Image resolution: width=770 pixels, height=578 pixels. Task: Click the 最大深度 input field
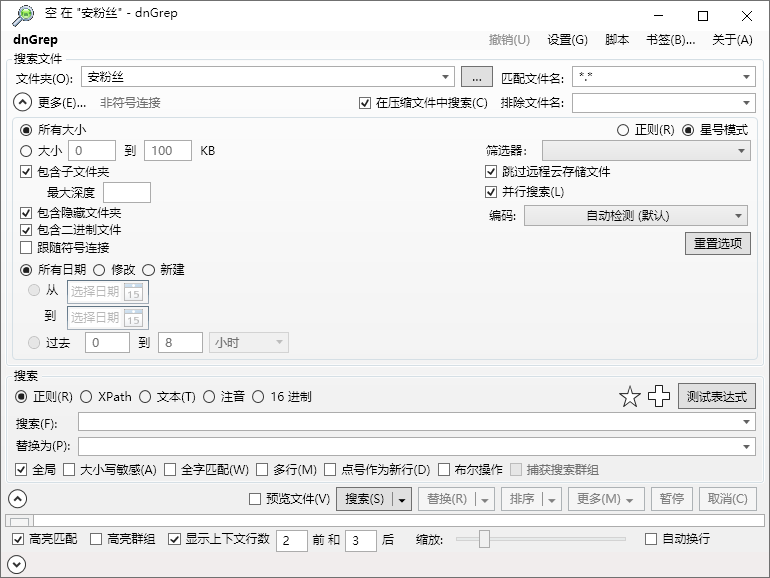(127, 193)
